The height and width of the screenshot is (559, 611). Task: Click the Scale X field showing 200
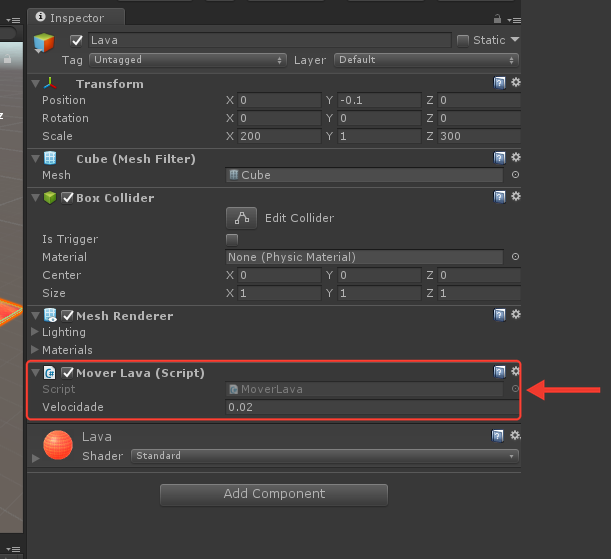[x=279, y=136]
